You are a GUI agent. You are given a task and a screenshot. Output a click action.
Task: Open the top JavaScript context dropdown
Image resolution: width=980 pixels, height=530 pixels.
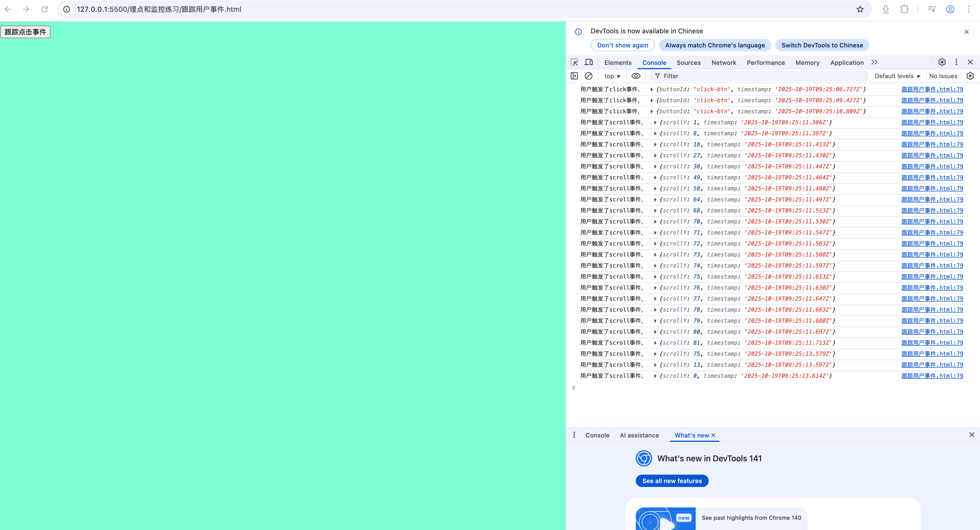[612, 76]
